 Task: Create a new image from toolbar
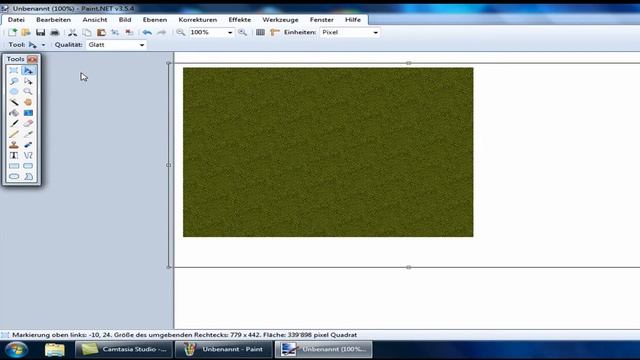click(12, 32)
